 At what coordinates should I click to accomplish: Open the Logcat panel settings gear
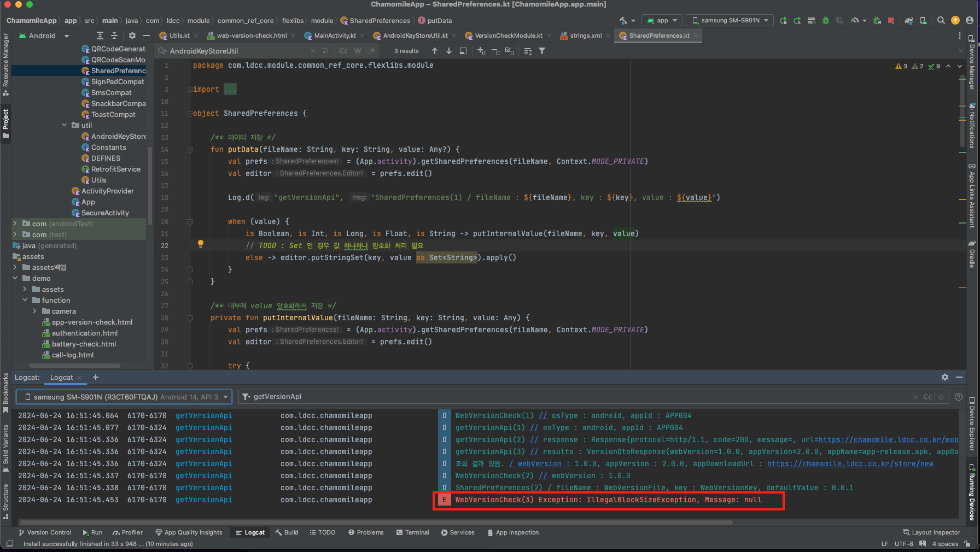pos(944,377)
